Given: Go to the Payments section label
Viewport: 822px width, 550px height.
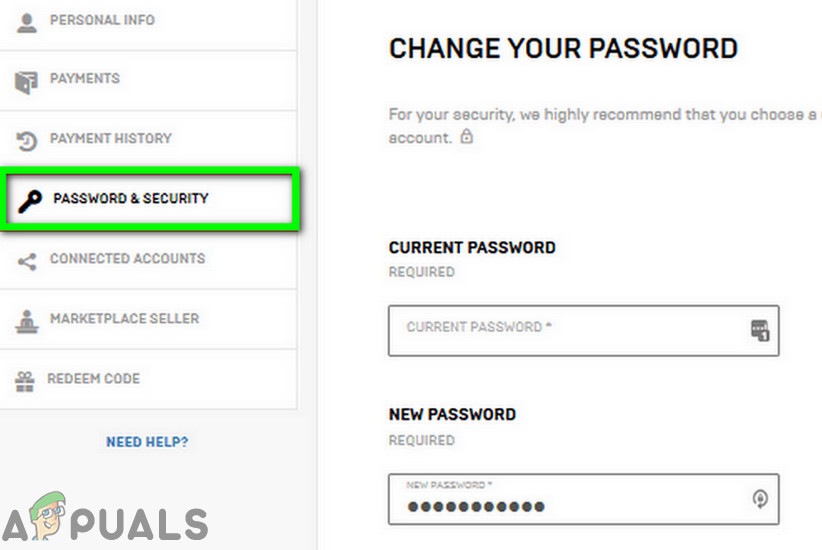Looking at the screenshot, I should [85, 79].
